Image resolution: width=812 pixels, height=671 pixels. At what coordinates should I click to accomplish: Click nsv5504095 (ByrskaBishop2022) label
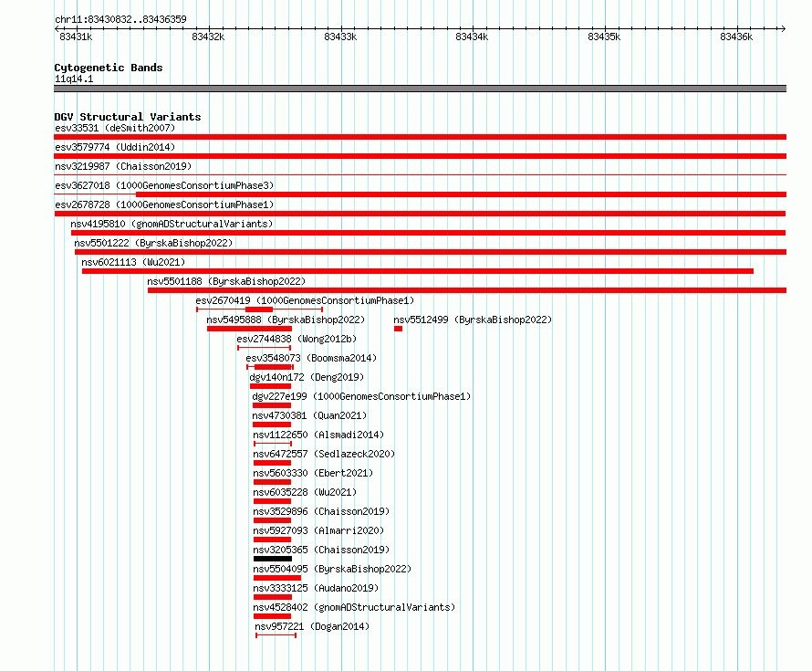(x=332, y=569)
